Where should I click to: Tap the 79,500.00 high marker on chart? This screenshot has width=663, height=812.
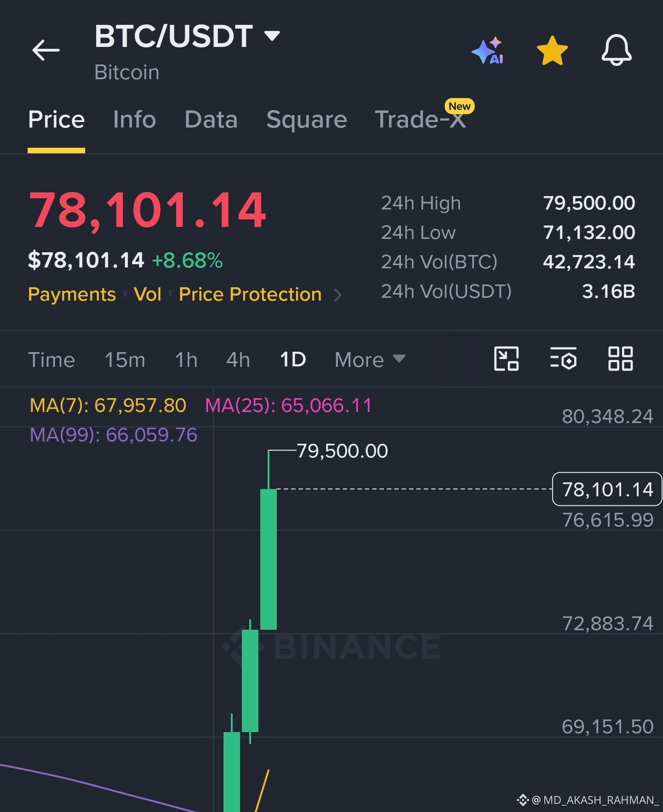click(x=342, y=451)
